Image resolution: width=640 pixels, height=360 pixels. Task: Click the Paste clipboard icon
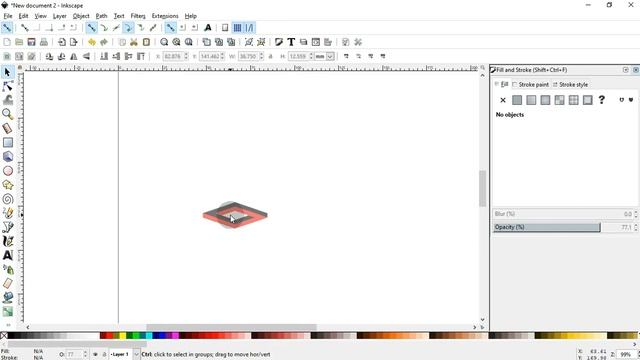(x=146, y=42)
